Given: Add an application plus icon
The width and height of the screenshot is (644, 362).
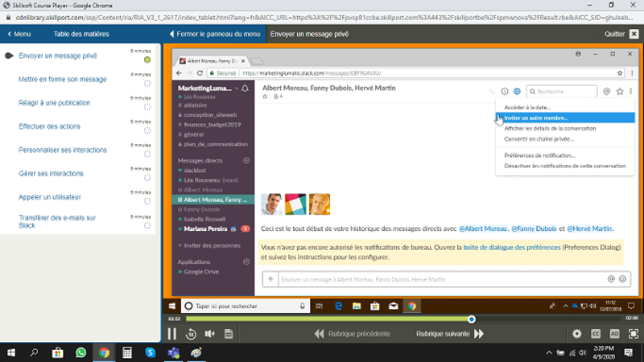Looking at the screenshot, I should coord(246,262).
